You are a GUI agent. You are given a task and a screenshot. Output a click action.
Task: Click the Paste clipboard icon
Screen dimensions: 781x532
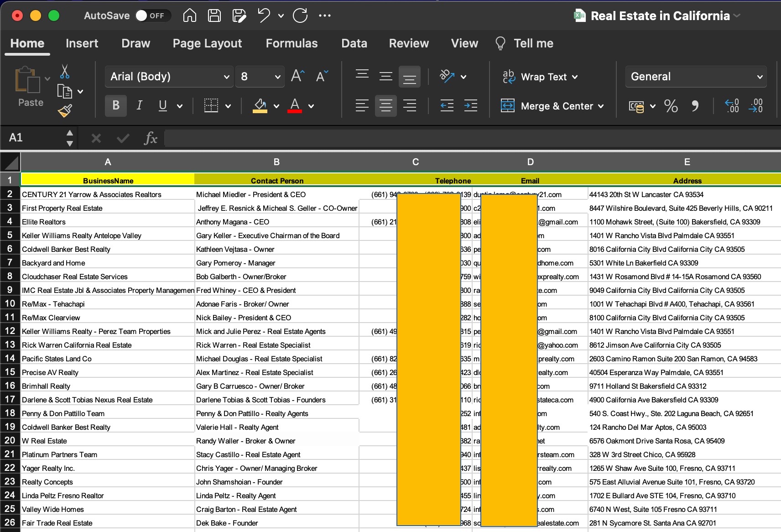[27, 80]
